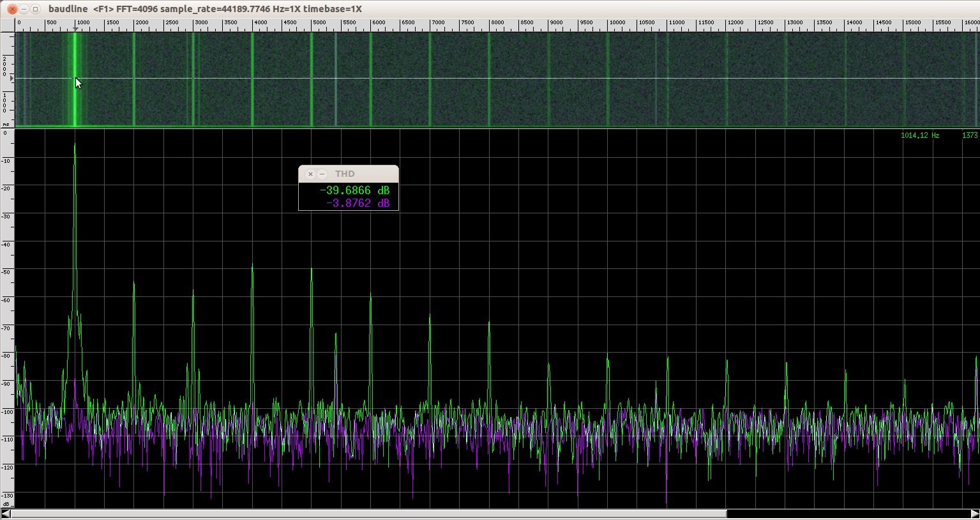Maximize the baudline main window

(x=35, y=9)
